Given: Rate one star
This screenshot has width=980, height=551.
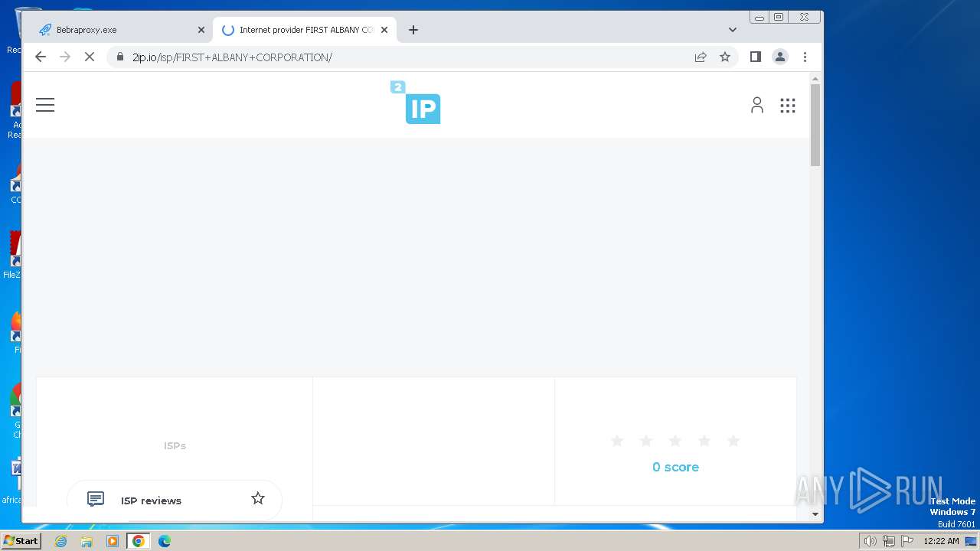Looking at the screenshot, I should (617, 441).
